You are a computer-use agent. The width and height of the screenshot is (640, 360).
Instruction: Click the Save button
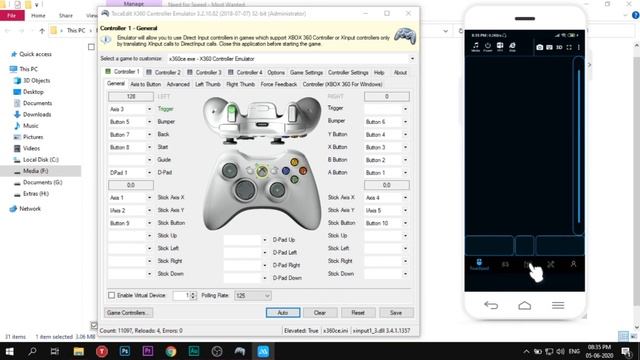click(396, 313)
